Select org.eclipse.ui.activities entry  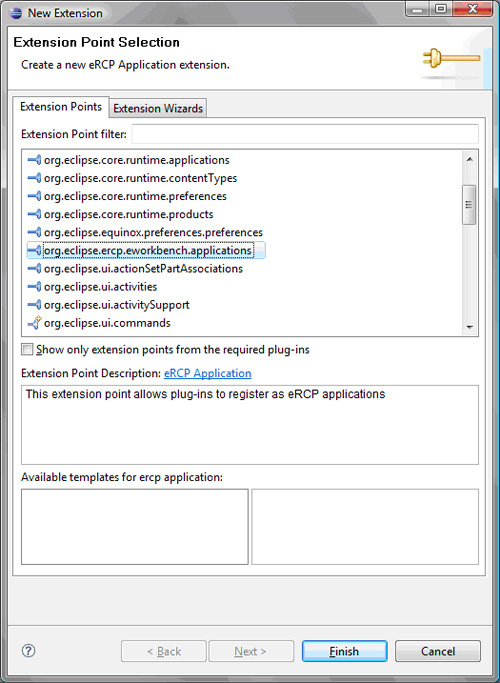coord(100,287)
